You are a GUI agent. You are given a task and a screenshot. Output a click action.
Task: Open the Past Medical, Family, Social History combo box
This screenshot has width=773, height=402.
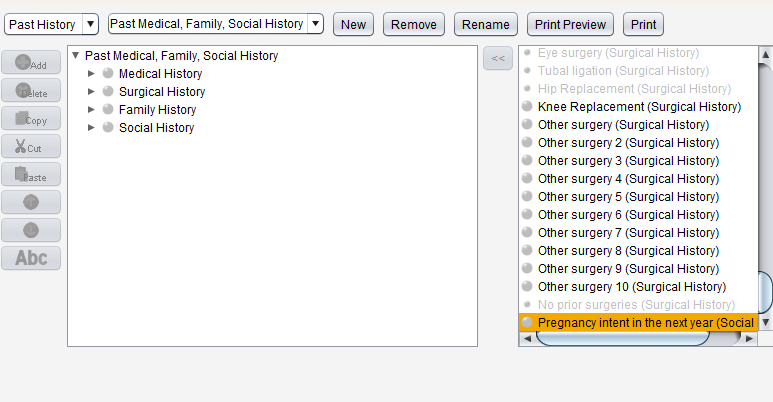pos(215,24)
